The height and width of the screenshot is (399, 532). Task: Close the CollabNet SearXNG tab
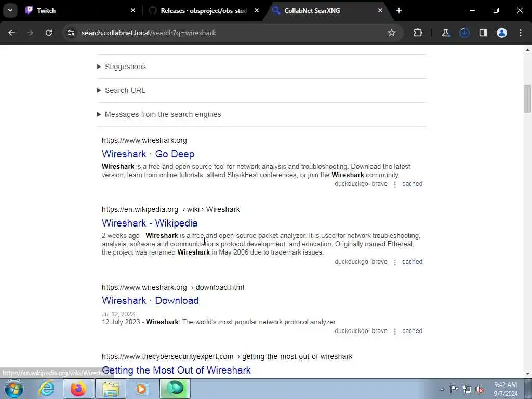[x=380, y=10]
